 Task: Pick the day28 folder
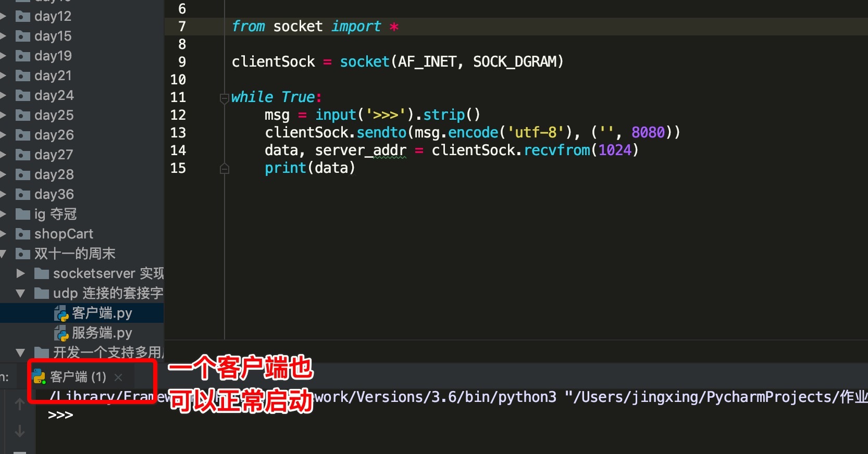click(x=53, y=174)
